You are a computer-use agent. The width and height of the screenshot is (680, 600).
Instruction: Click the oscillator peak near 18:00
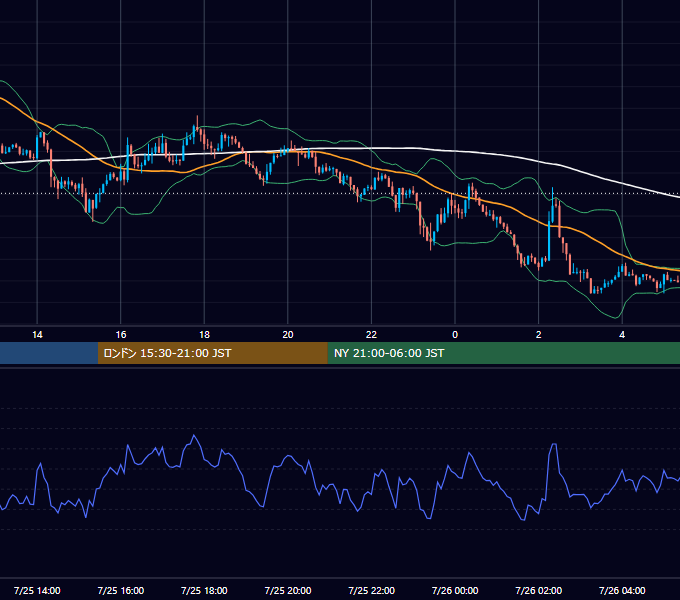tap(194, 436)
